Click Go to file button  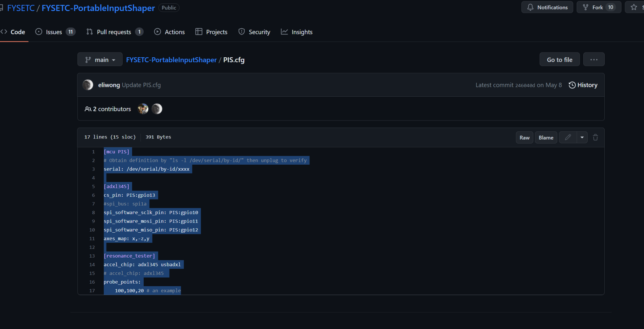pyautogui.click(x=559, y=60)
